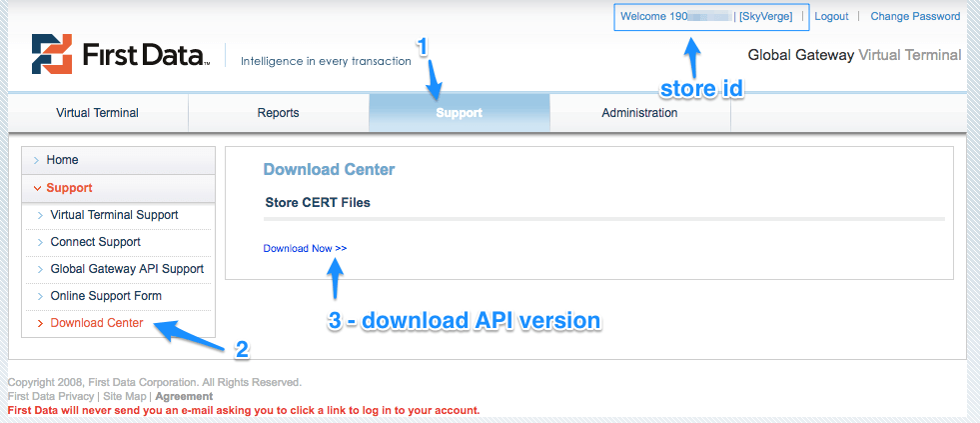
Task: Click the First Data logo
Action: coord(121,54)
